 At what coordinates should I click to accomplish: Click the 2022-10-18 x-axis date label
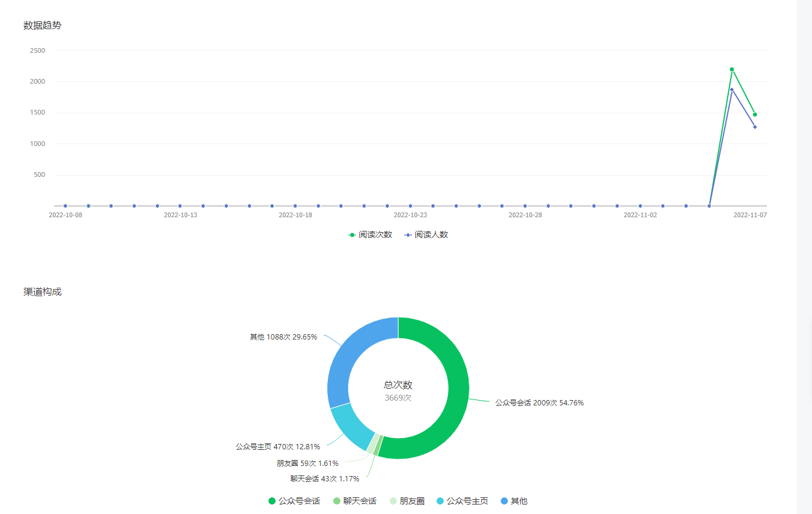point(295,215)
